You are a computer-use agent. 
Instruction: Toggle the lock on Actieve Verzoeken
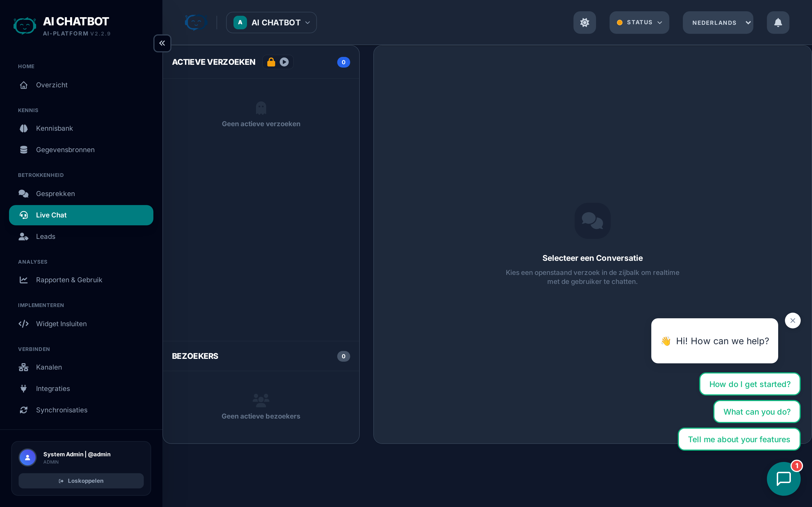271,62
